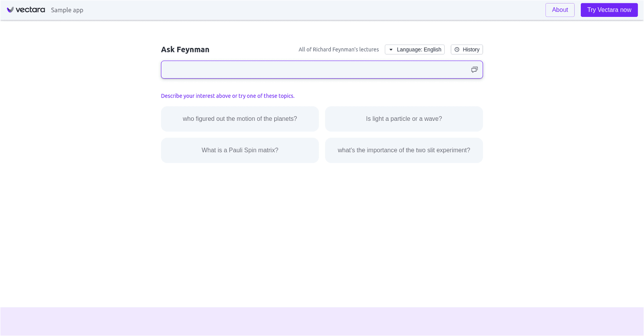This screenshot has width=644, height=336.
Task: Click the lavender footer band
Action: (322, 321)
